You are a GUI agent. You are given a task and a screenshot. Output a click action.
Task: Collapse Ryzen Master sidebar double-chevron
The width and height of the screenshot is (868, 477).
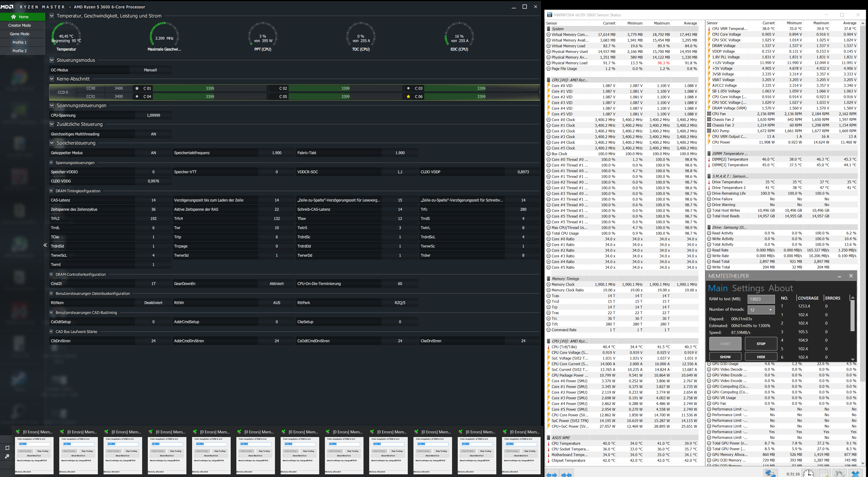click(45, 245)
